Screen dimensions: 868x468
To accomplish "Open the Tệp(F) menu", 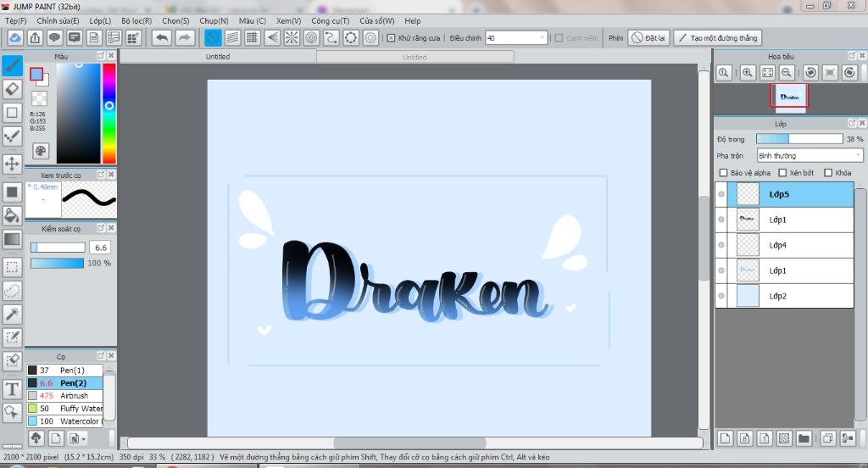I will (15, 20).
